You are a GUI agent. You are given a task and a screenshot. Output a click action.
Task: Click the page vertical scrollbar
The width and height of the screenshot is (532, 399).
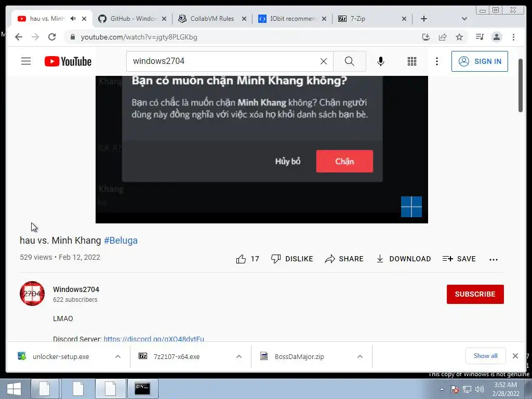[x=521, y=86]
